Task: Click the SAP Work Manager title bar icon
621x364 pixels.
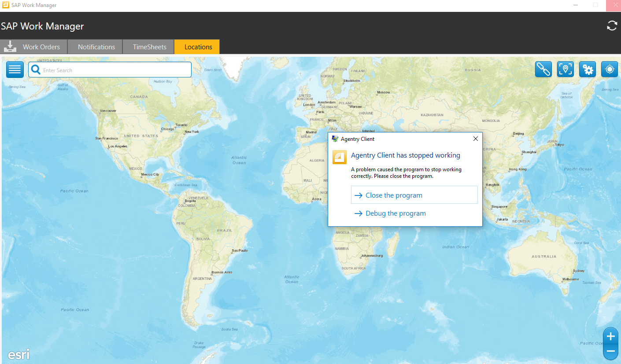Action: [6, 5]
